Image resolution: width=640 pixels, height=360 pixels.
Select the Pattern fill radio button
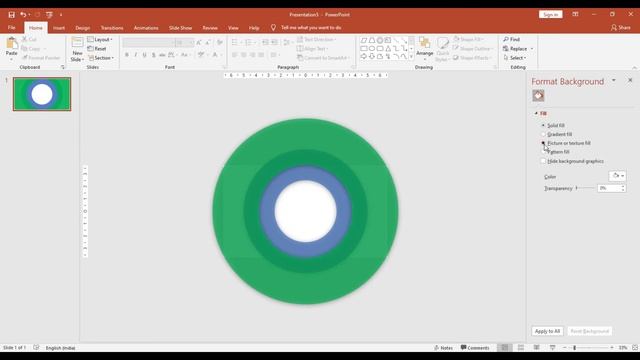coord(543,152)
